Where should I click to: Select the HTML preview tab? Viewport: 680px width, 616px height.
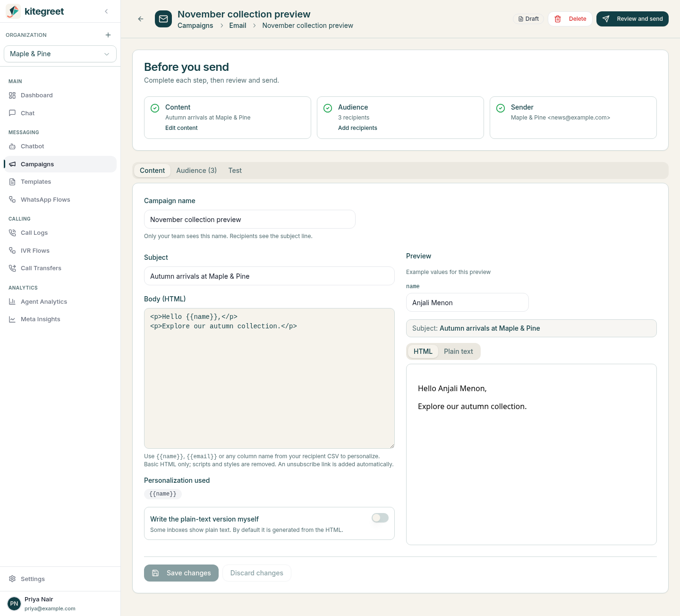pos(423,351)
